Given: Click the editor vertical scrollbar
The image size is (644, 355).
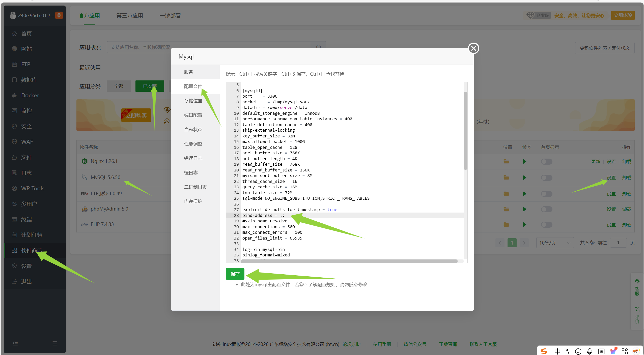Looking at the screenshot, I should pos(465,131).
